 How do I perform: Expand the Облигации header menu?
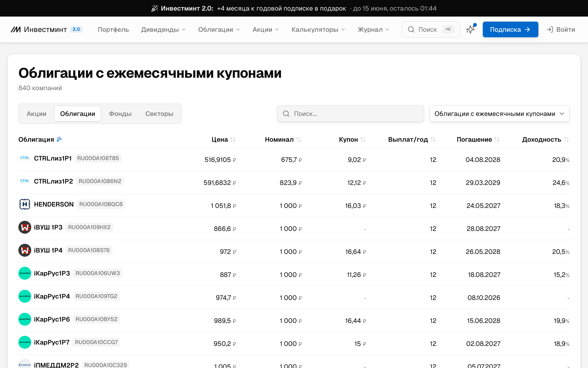click(x=219, y=29)
